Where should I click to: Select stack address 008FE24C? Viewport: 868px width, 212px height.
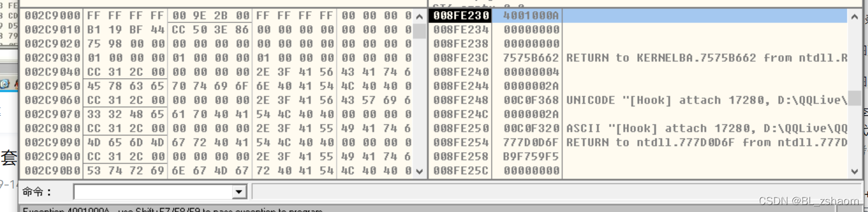pyautogui.click(x=460, y=114)
